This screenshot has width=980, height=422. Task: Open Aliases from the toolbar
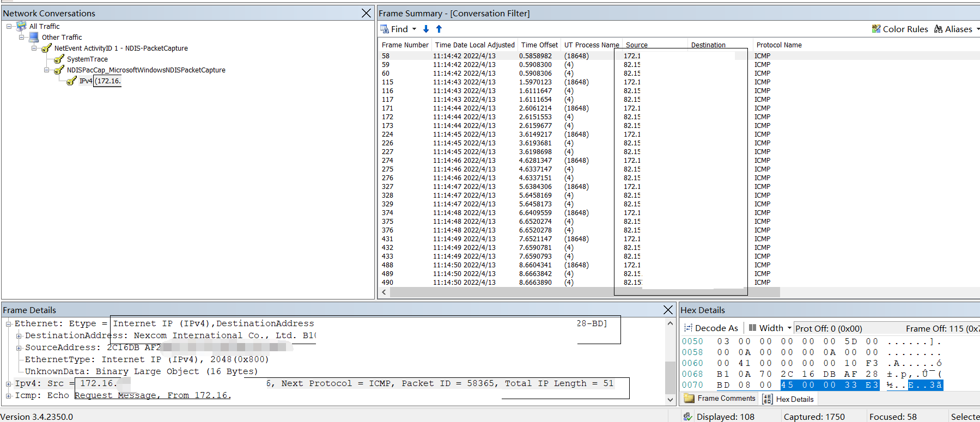click(x=953, y=29)
